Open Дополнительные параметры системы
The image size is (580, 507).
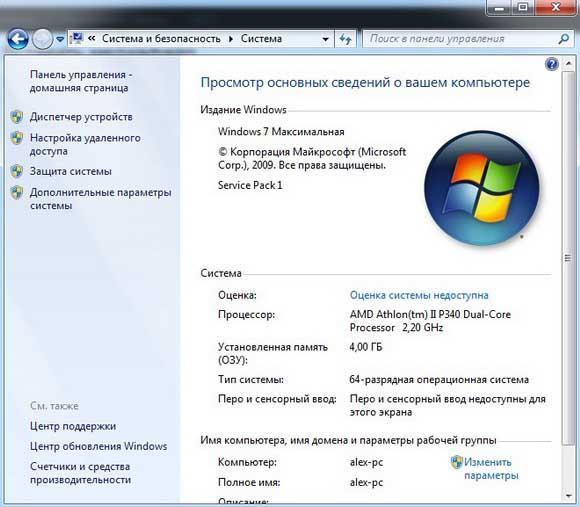(101, 199)
